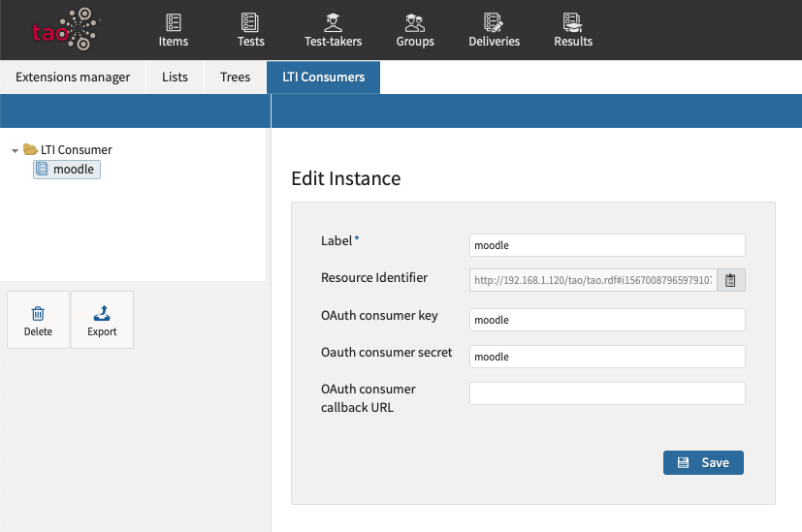The height and width of the screenshot is (532, 802).
Task: Copy Resource Identifier to clipboard
Action: click(x=730, y=280)
